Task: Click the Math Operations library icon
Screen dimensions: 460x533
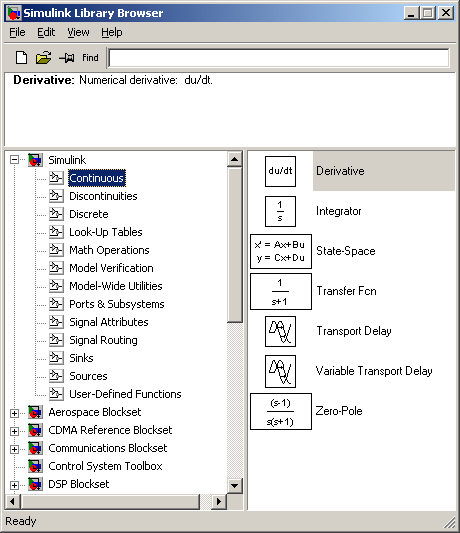Action: coord(56,250)
